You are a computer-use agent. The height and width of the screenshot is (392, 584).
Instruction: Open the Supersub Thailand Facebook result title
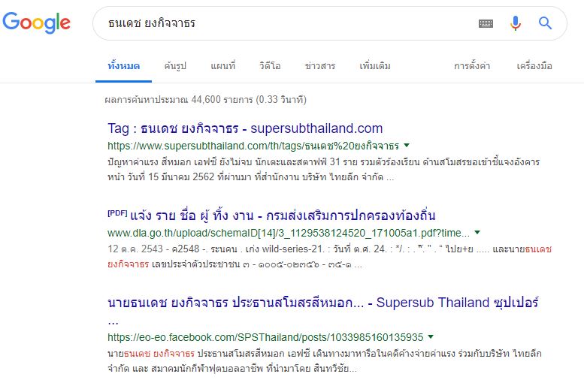pos(323,303)
